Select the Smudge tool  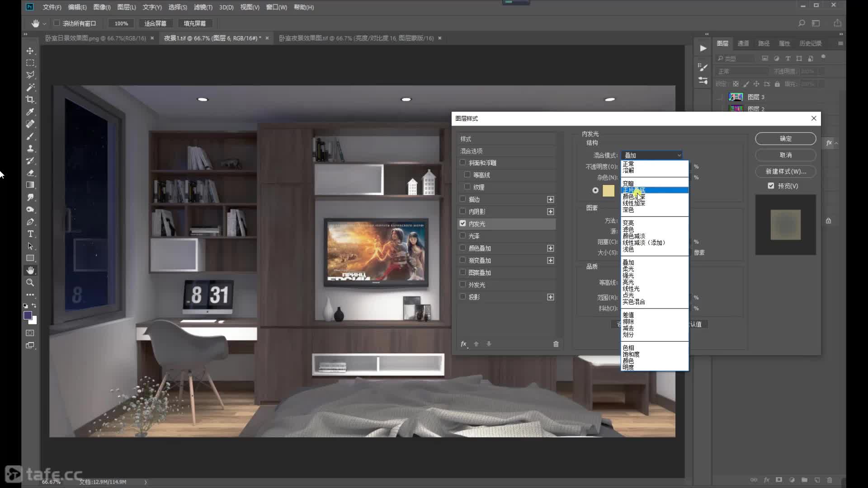pyautogui.click(x=30, y=197)
